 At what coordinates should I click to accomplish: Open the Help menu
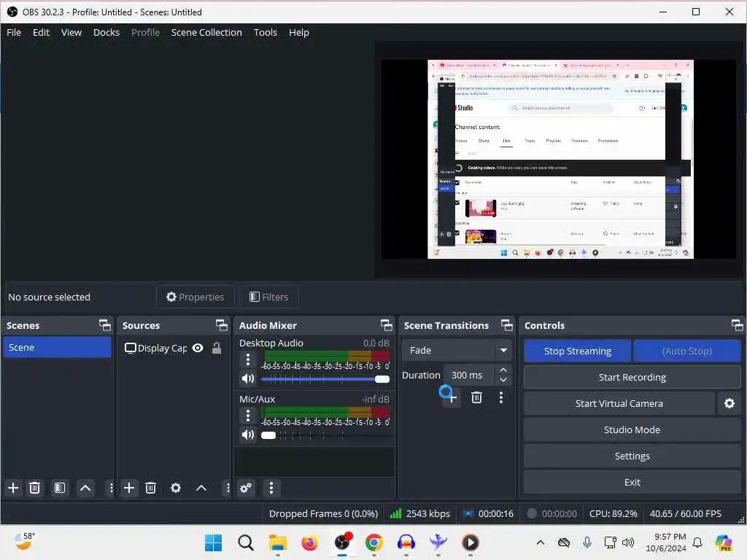click(x=298, y=32)
